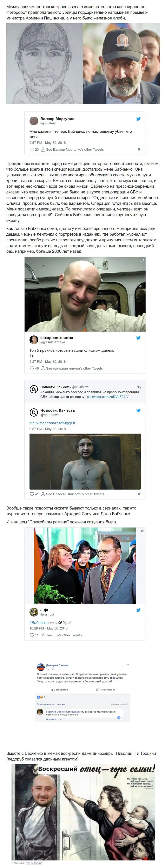Click info icon on metro photo tweet
Viewport: 165px width, 868px height.
[142, 260]
